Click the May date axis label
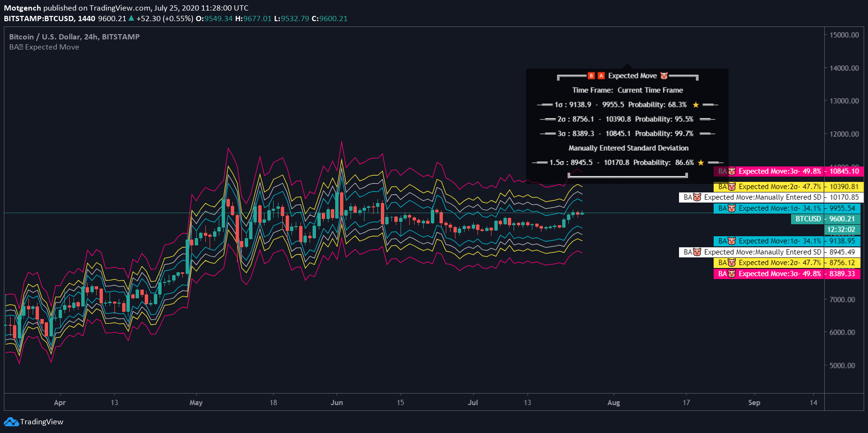This screenshot has height=433, width=868. (196, 403)
